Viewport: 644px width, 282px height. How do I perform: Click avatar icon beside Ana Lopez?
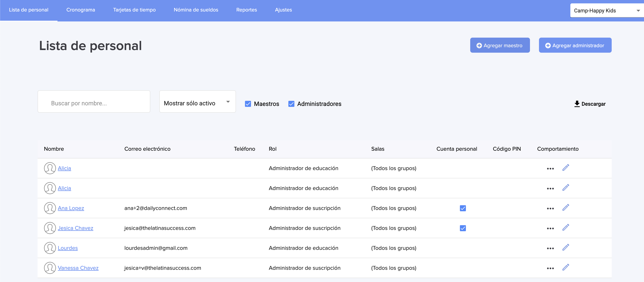click(50, 208)
